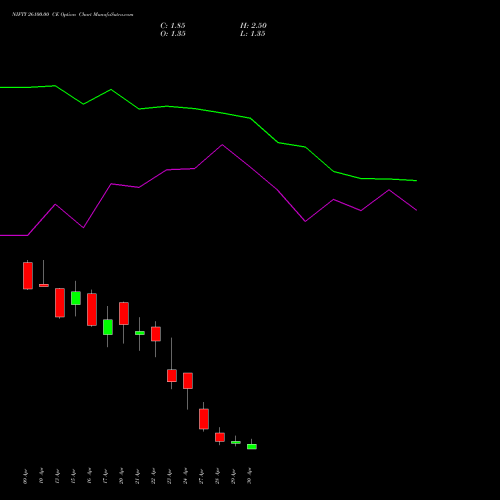This screenshot has width=500, height=500.
Task: Select the red candle above 16 Apr
Action: (92, 309)
